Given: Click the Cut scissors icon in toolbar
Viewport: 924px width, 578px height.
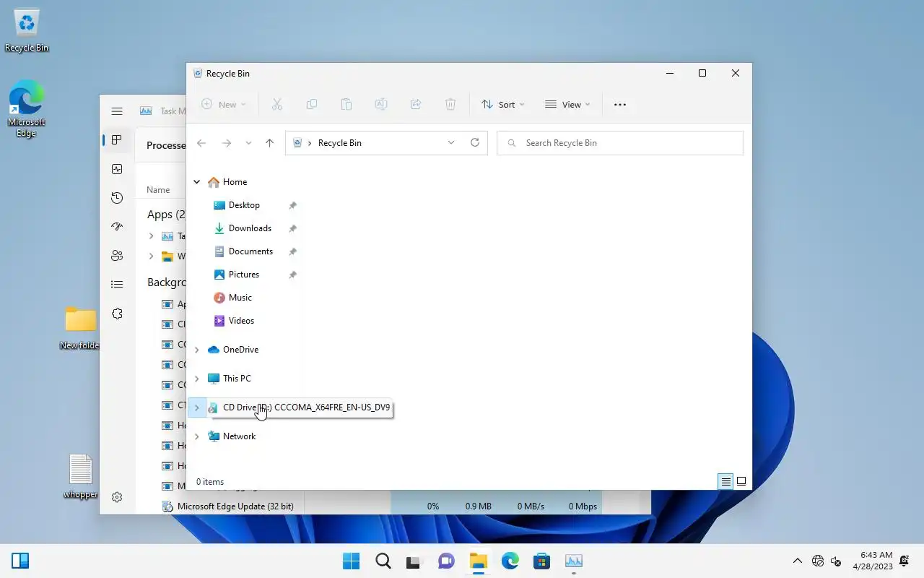Looking at the screenshot, I should coord(276,105).
